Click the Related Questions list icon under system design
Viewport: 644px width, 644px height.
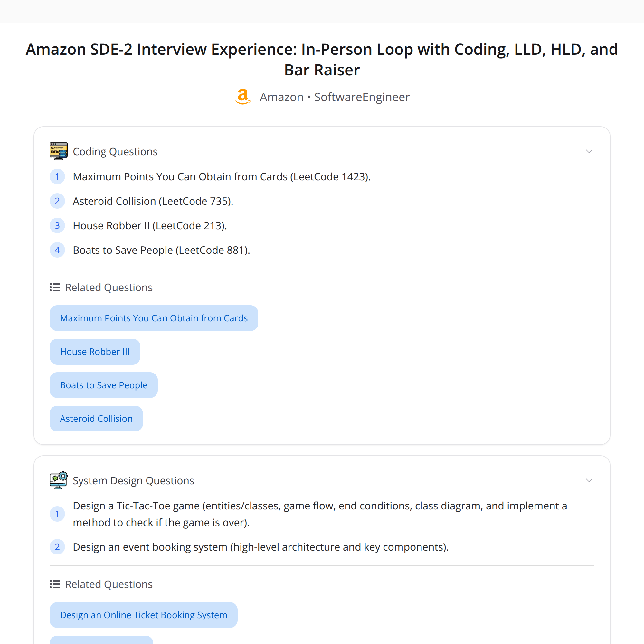54,584
